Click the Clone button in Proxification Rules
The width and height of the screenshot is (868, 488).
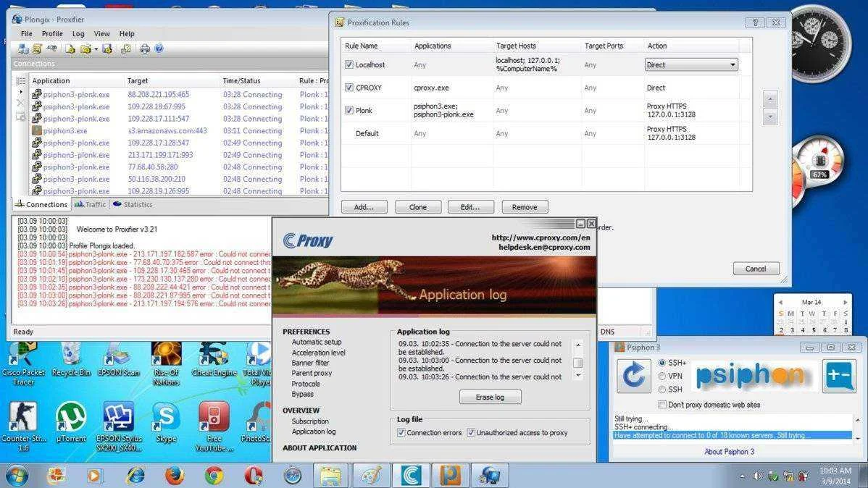tap(418, 207)
